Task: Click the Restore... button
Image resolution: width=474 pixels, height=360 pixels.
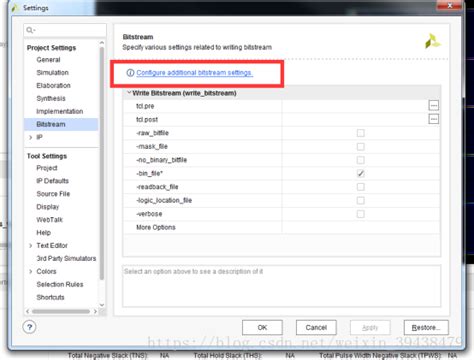Action: (426, 327)
